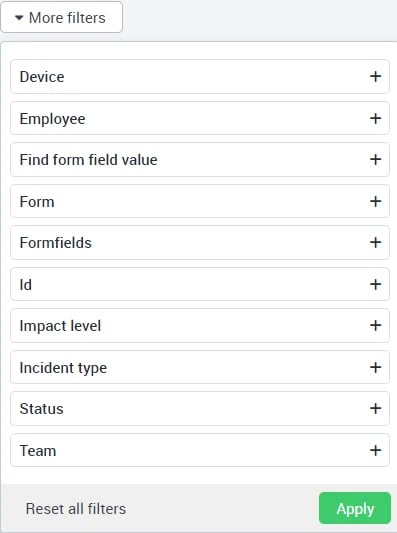Open the Incident type filter row
Image resolution: width=397 pixels, height=533 pixels.
[200, 367]
